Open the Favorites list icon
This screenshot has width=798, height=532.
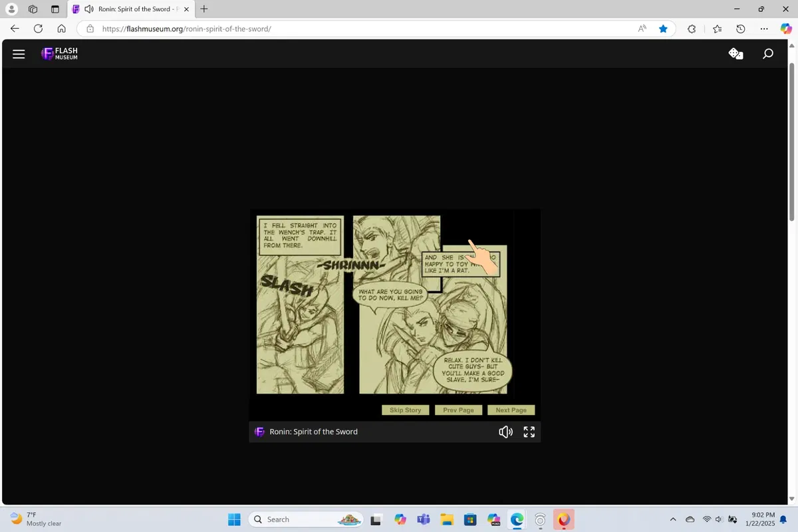[717, 29]
